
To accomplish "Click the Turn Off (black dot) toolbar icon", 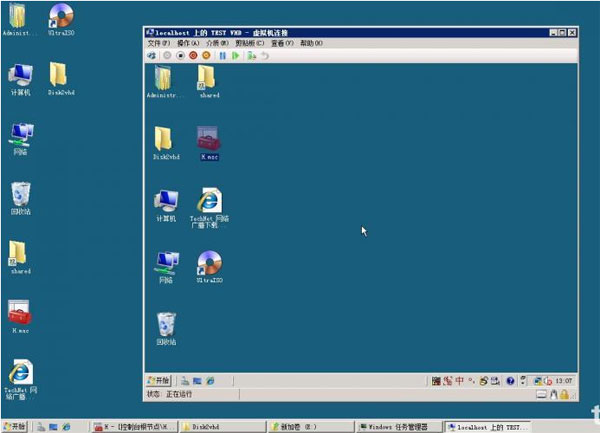I will [180, 56].
